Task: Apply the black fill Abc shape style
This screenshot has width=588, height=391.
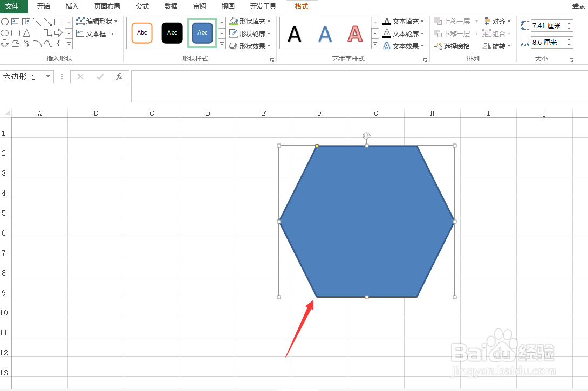Action: pos(172,32)
